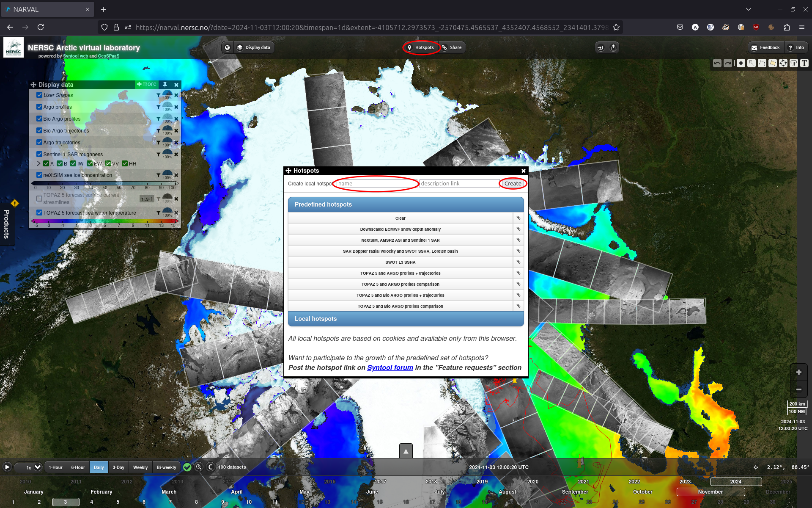Copy link icon for NeXtSIM, AMSR2 ASI hotspot
This screenshot has height=508, width=812.
click(x=518, y=240)
